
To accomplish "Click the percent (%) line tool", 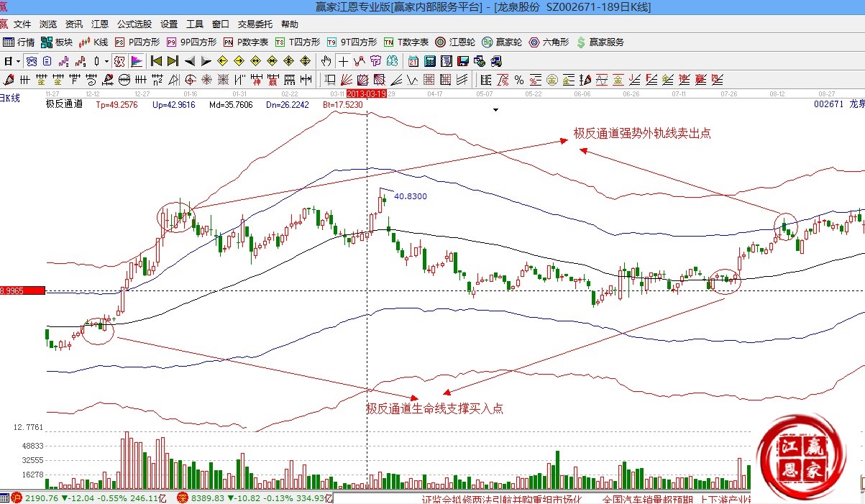I will tap(518, 79).
